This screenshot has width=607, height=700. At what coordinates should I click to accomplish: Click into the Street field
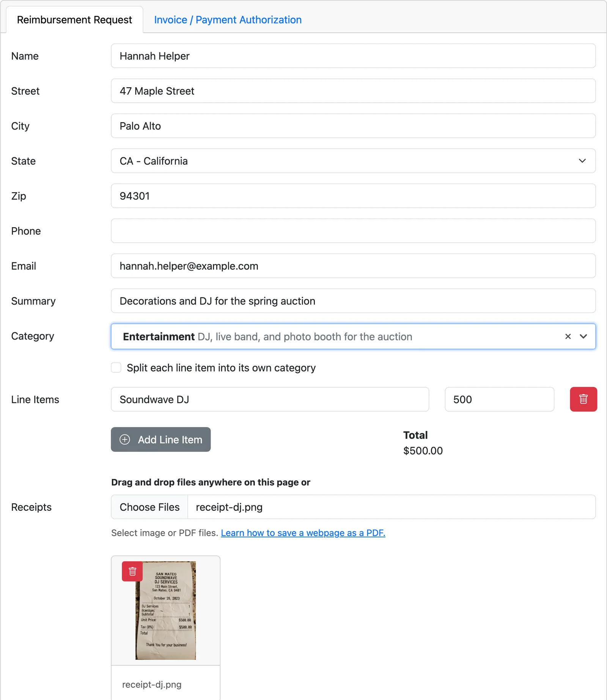coord(353,91)
